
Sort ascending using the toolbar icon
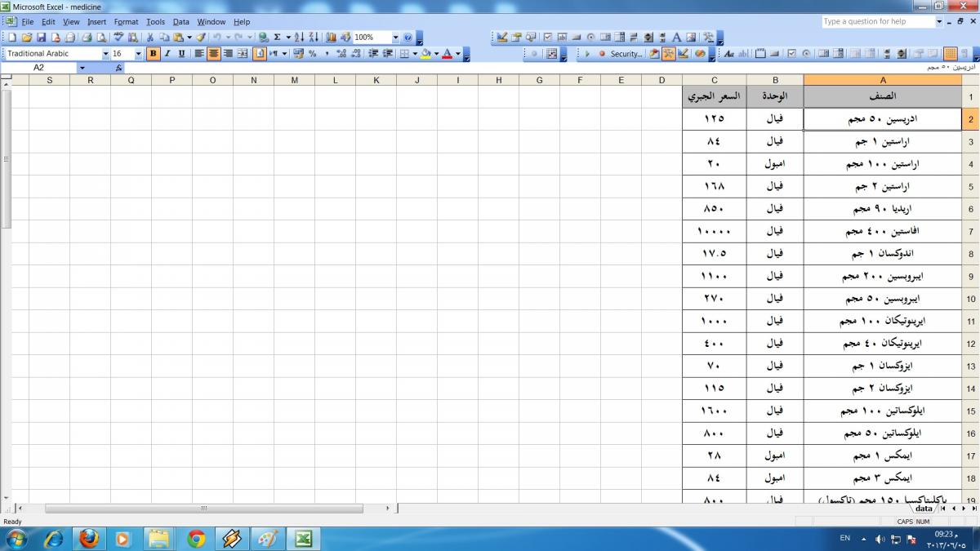(x=299, y=38)
